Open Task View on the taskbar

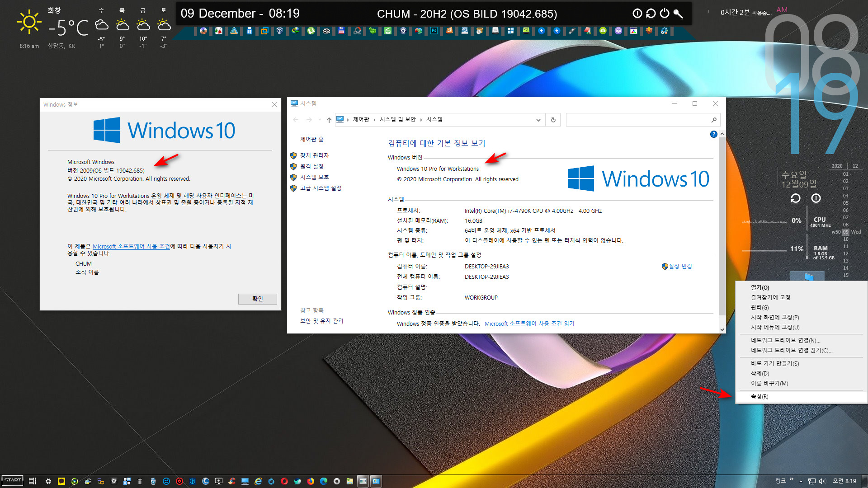(x=32, y=481)
